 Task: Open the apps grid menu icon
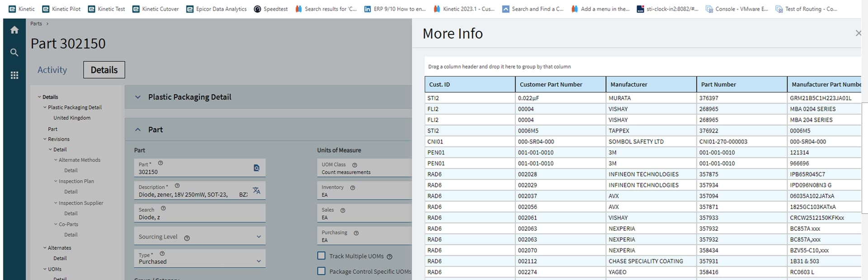(14, 75)
